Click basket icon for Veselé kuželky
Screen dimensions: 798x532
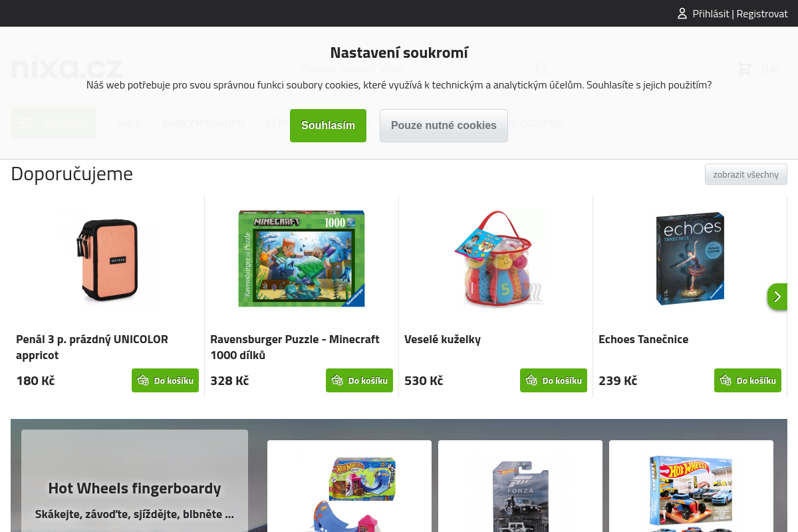[x=531, y=380]
